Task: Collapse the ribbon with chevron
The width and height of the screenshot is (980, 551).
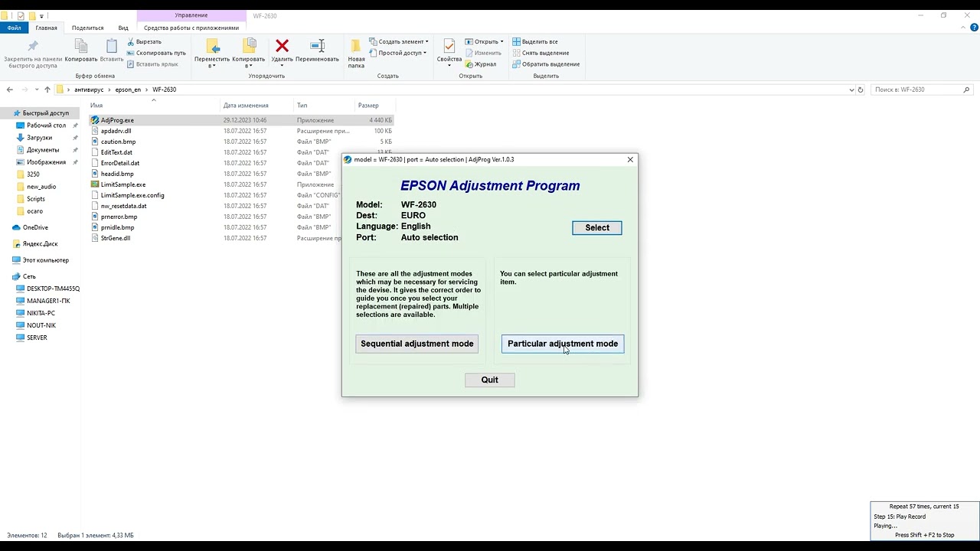Action: (x=964, y=28)
